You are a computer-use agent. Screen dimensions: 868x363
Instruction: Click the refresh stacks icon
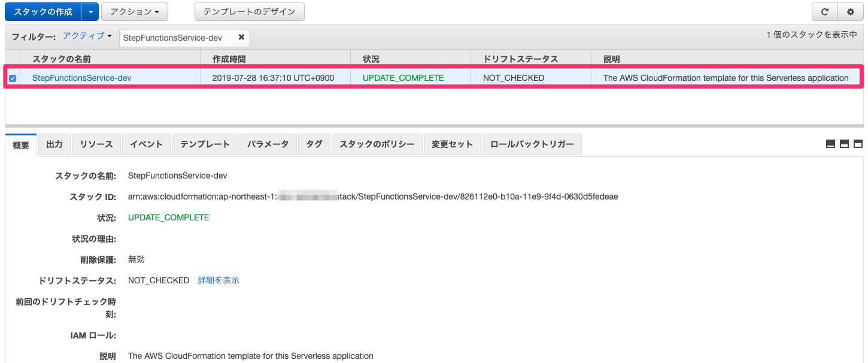pyautogui.click(x=824, y=12)
